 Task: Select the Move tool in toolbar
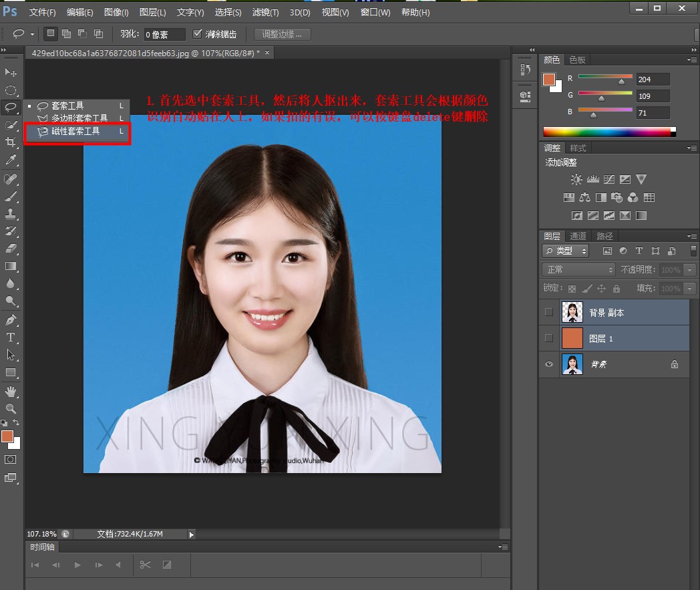tap(11, 72)
